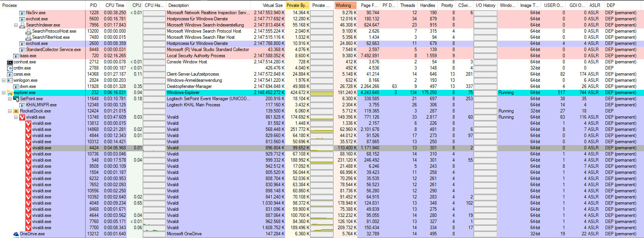Click 'Desktopfenster-Manager' description text
The height and width of the screenshot is (238, 644).
tap(189, 86)
